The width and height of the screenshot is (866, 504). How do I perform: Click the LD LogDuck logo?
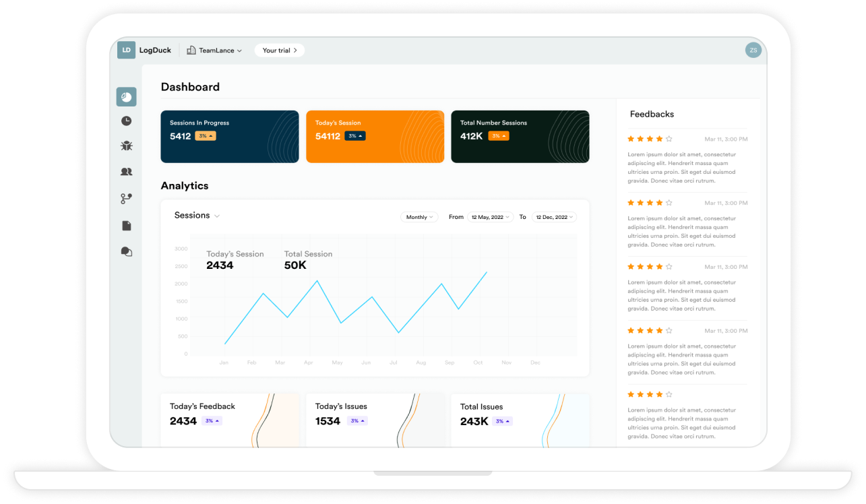[126, 50]
